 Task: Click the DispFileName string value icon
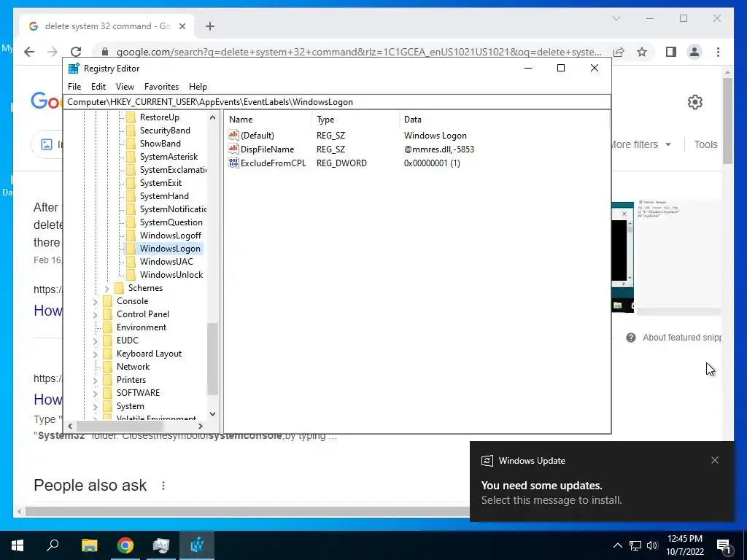(233, 149)
